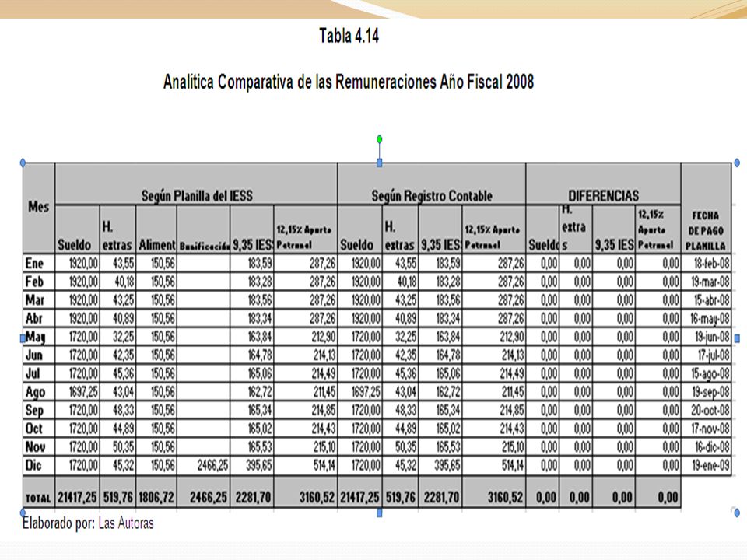Click the green rotation handle above the table
This screenshot has height=560, width=747.
(x=379, y=139)
